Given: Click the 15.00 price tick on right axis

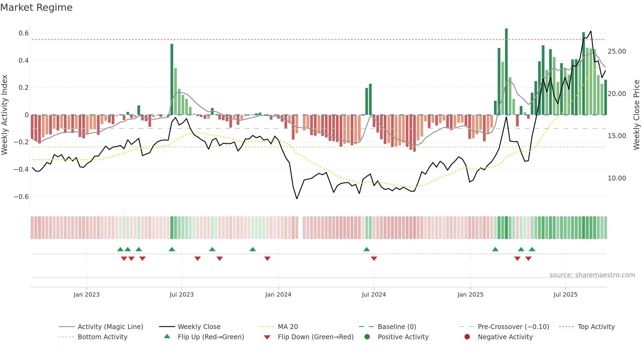Looking at the screenshot, I should (617, 136).
